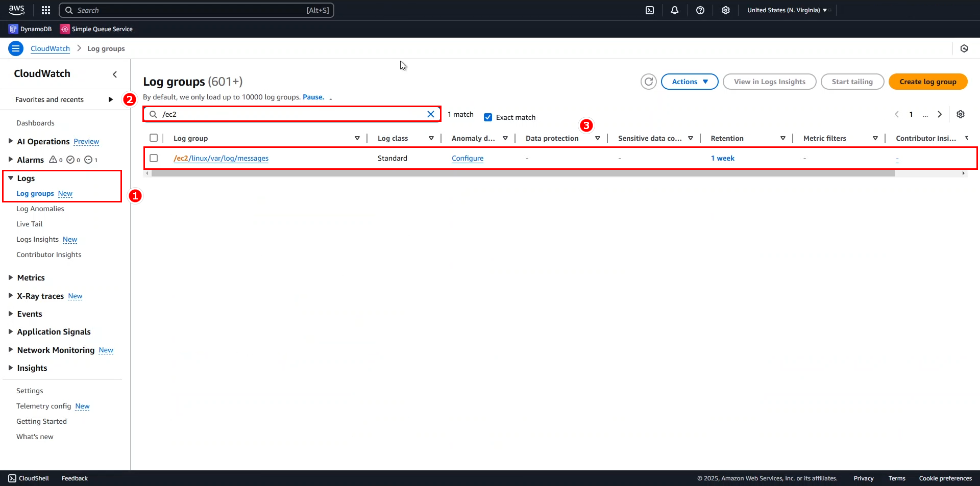Open the AWS services grid icon

(45, 10)
